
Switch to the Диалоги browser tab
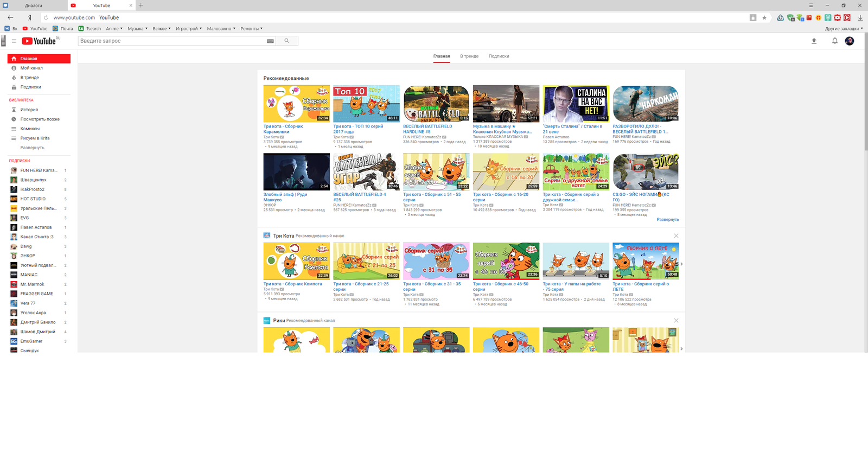coord(34,5)
